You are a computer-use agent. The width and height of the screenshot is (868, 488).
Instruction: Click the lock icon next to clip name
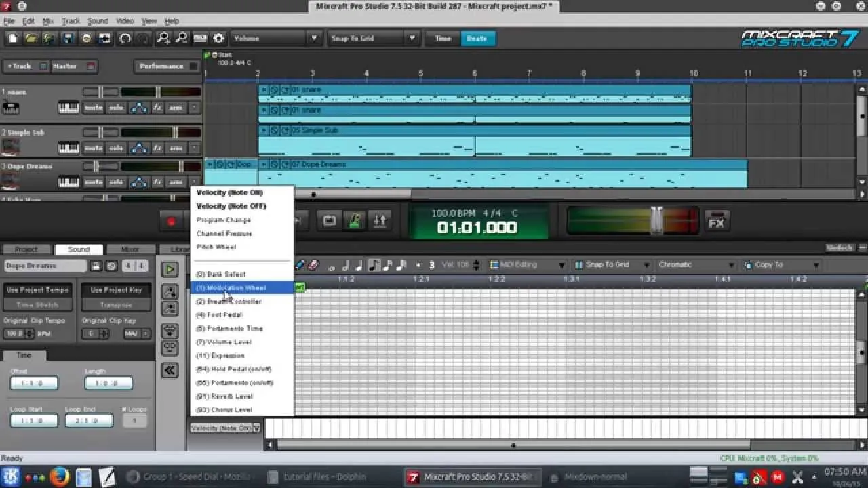tap(96, 266)
